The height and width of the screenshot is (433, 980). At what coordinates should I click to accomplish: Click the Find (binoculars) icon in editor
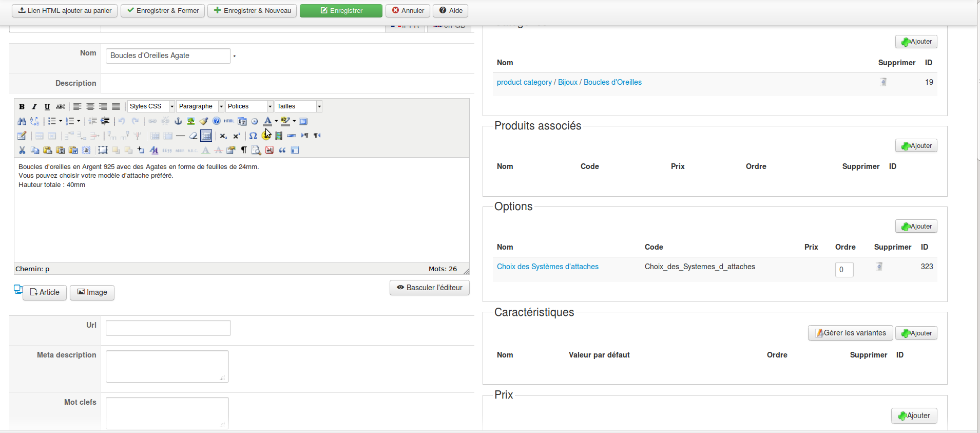pyautogui.click(x=22, y=121)
